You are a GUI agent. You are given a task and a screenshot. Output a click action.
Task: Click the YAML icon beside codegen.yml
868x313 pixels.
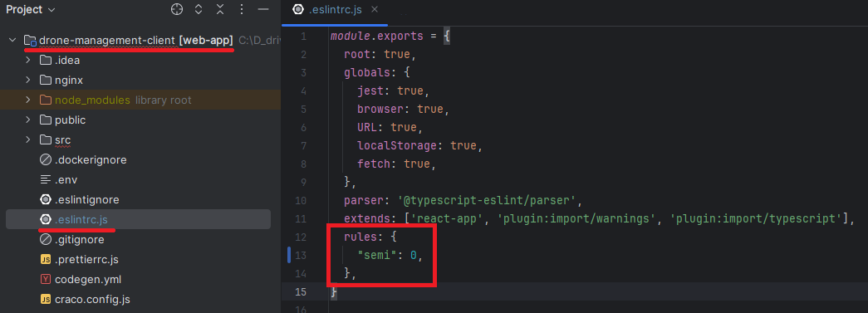coord(46,279)
